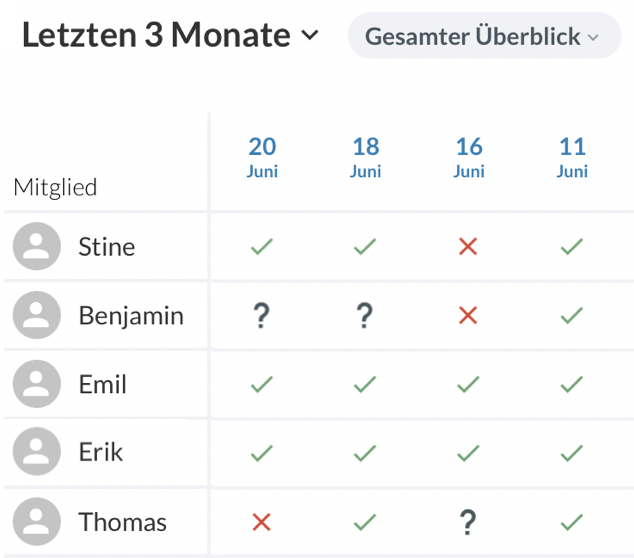
Task: Click Stine's red absent cross for 16 Juni
Action: [x=468, y=247]
